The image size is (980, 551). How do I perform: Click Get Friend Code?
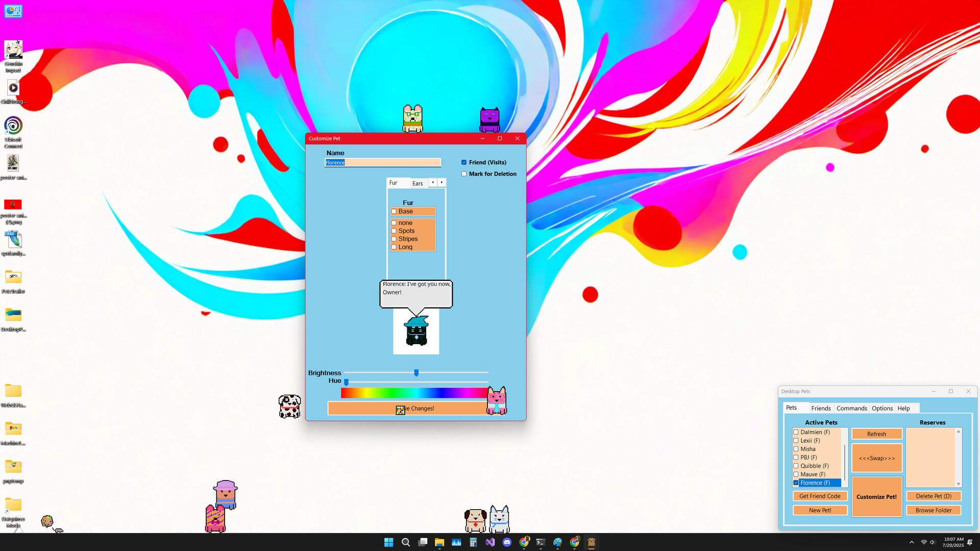[x=820, y=496]
